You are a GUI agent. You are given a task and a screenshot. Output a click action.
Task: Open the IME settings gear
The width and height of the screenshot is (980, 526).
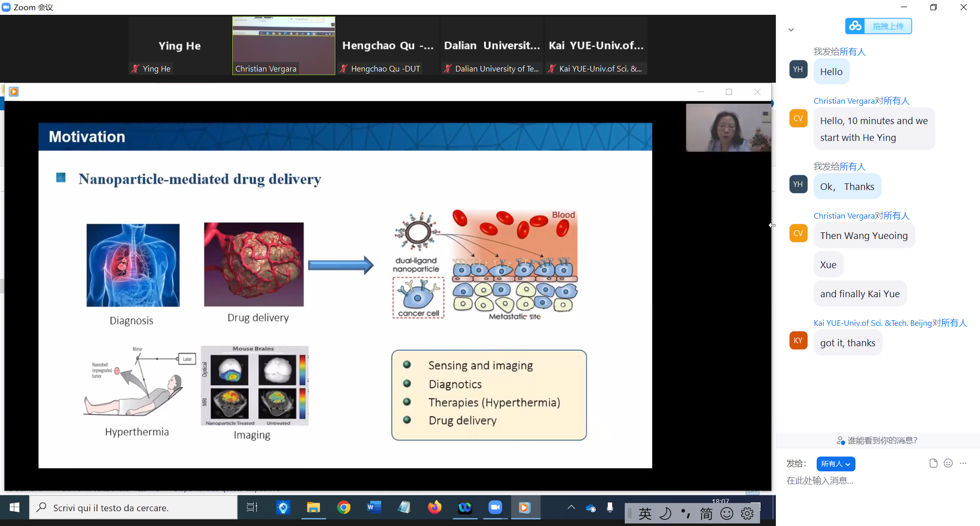pos(747,514)
